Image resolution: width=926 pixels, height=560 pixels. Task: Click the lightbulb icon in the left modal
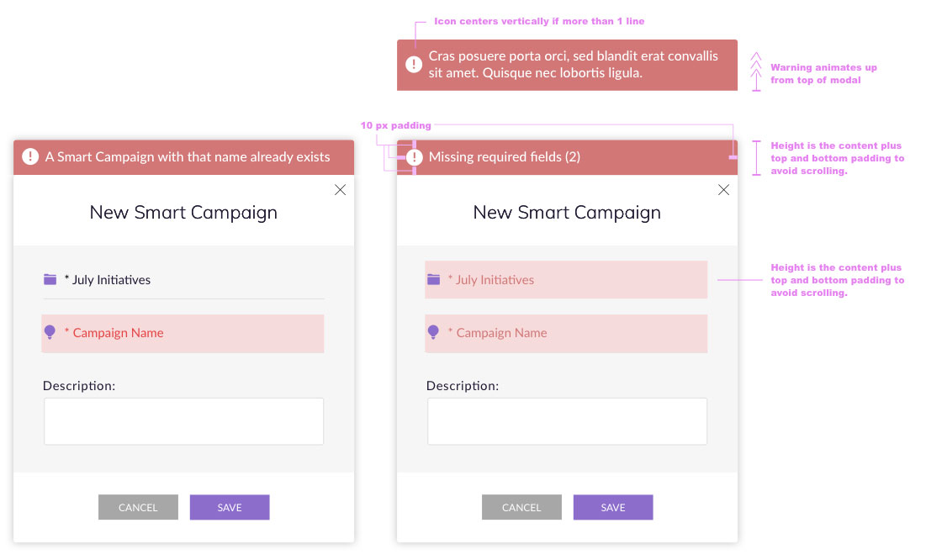coord(50,332)
